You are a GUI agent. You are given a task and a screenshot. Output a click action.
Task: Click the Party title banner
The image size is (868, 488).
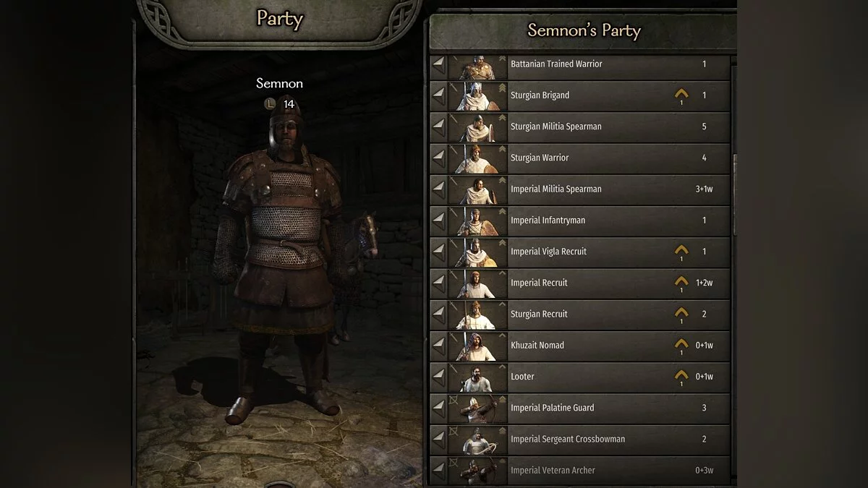click(280, 18)
